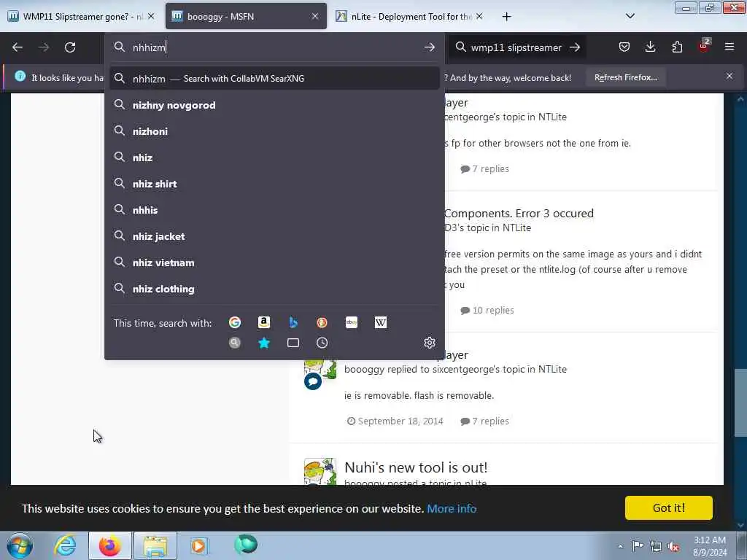Search with Wikipedia one-off engine icon
The width and height of the screenshot is (747, 560).
[x=381, y=322]
